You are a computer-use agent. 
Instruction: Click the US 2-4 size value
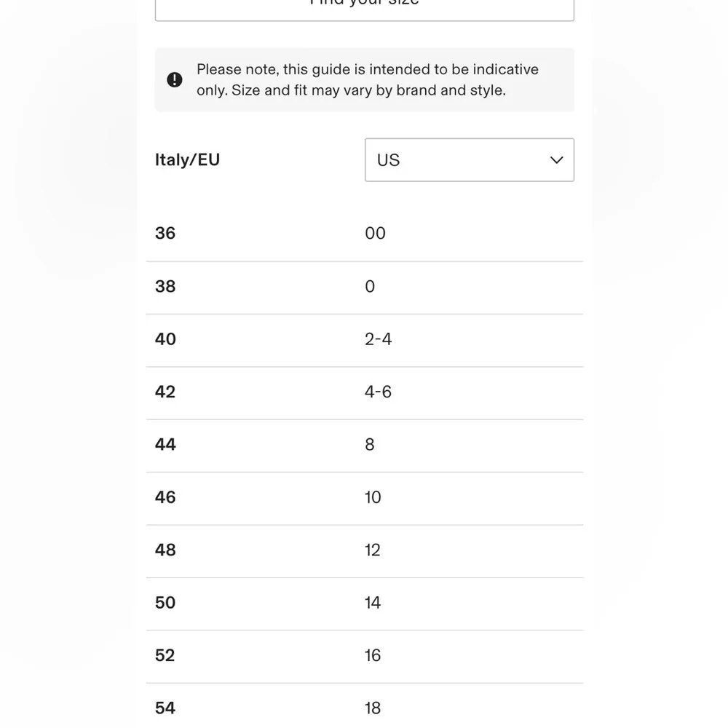[378, 339]
